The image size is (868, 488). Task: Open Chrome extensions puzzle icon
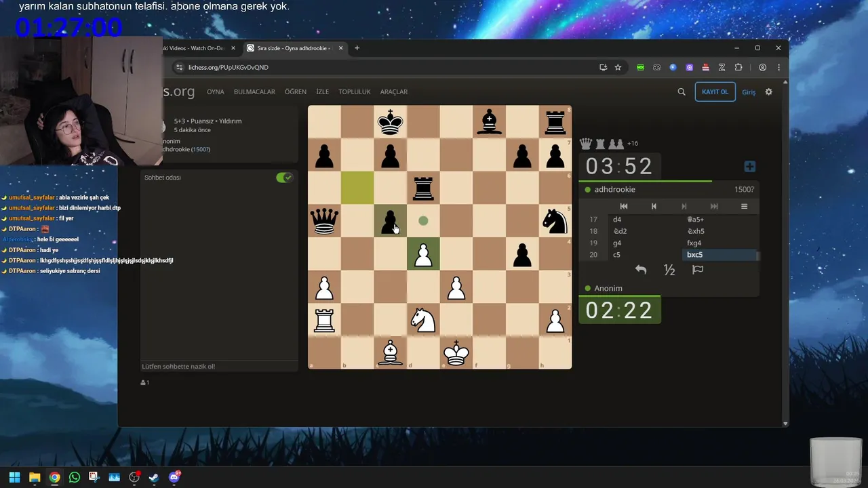click(x=738, y=67)
